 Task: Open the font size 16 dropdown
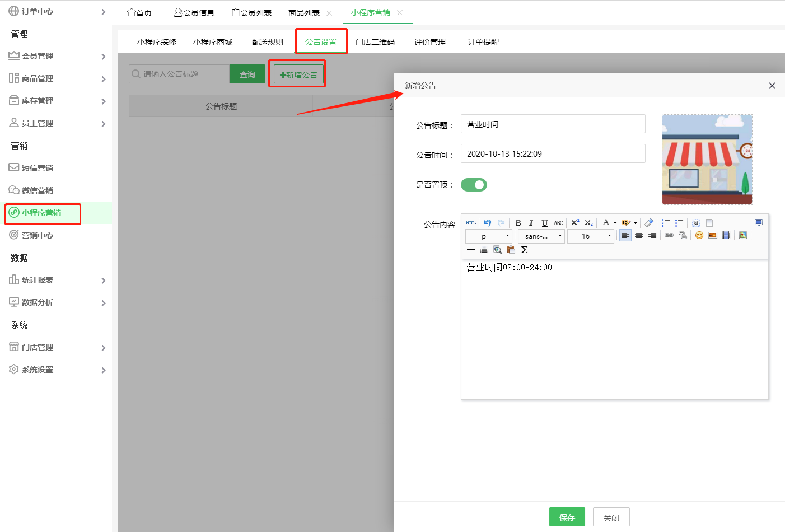point(591,236)
